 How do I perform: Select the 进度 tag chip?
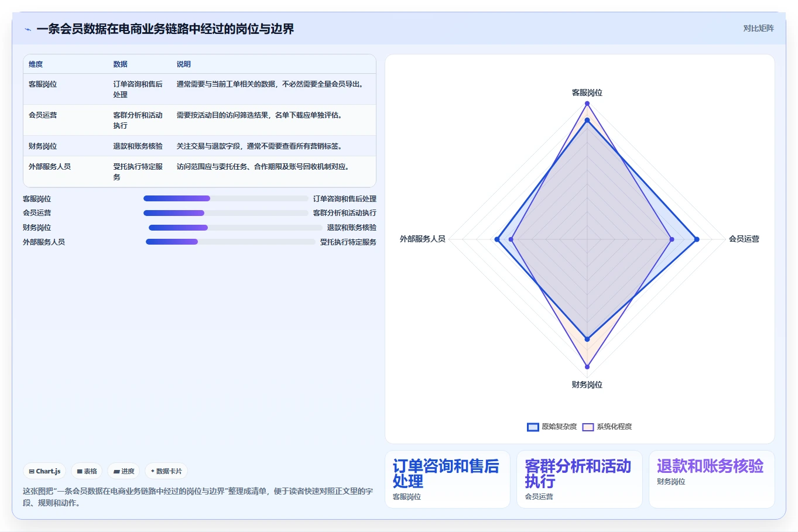(x=124, y=471)
